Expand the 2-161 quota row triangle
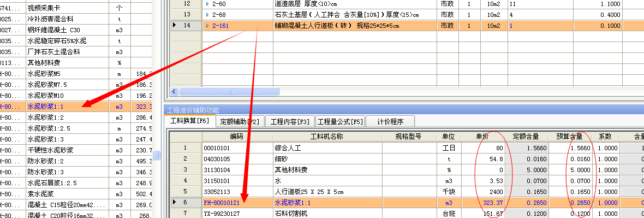Image resolution: width=644 pixels, height=218 pixels. pyautogui.click(x=207, y=26)
